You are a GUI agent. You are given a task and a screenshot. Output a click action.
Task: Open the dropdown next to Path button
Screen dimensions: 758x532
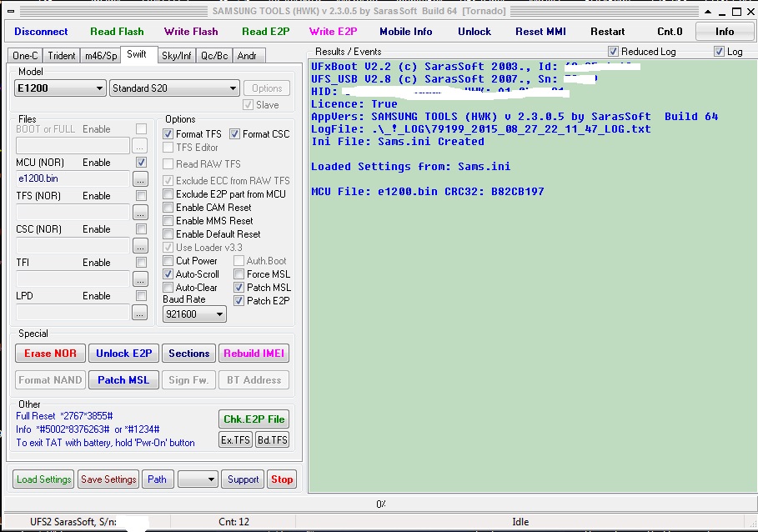[x=198, y=479]
